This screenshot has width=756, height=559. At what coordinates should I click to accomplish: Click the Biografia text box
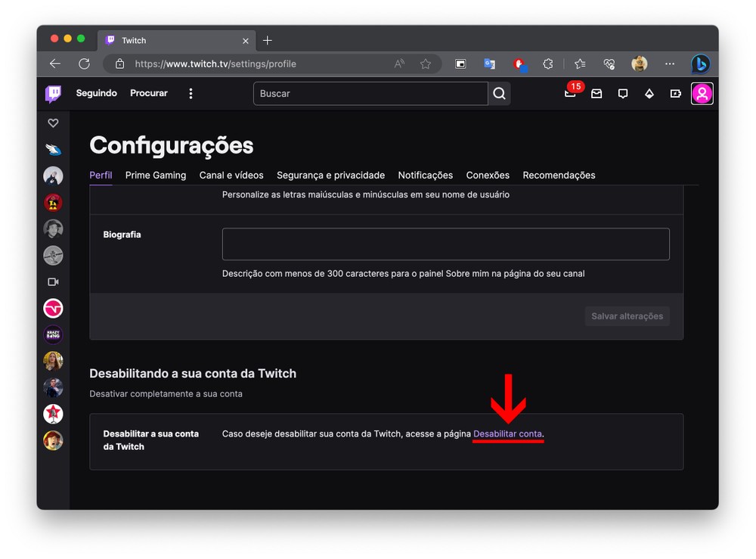[x=445, y=244]
